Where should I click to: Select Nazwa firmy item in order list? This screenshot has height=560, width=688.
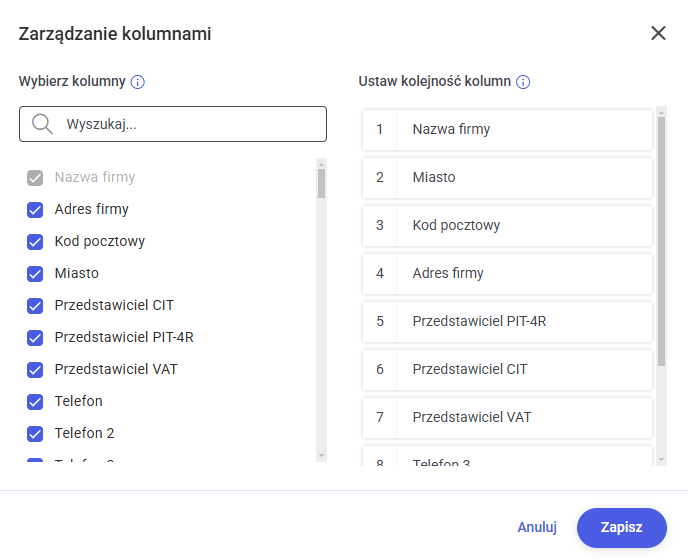click(507, 129)
